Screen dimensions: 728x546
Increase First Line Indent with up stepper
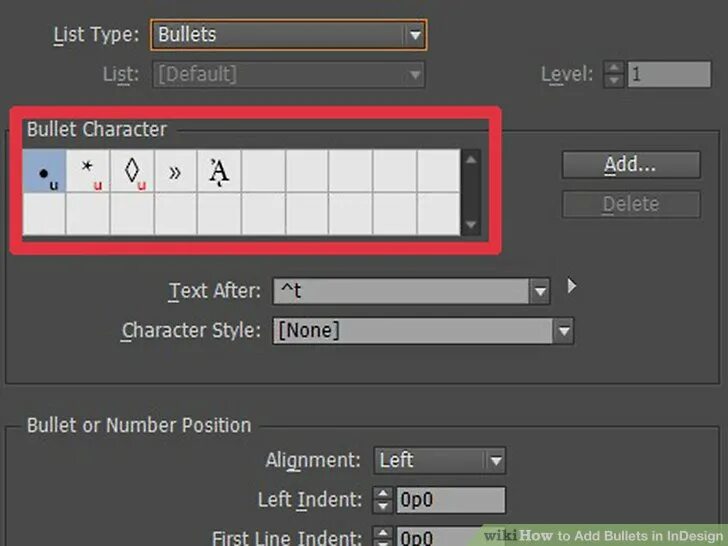point(383,533)
